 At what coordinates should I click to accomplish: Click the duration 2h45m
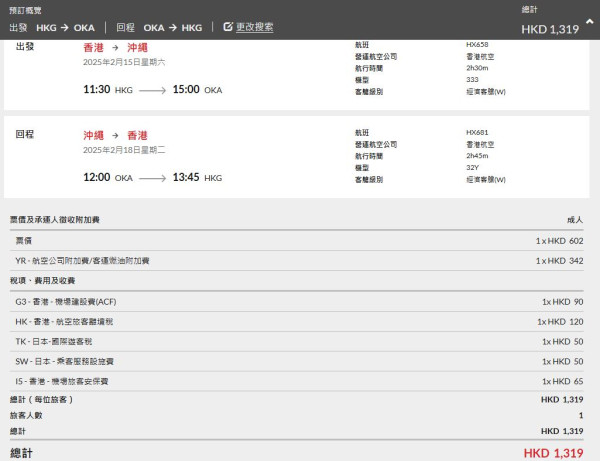pos(477,156)
